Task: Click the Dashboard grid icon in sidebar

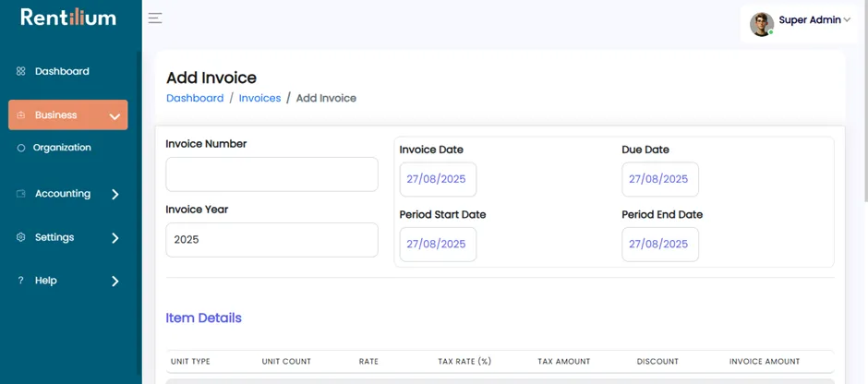Action: (x=21, y=71)
